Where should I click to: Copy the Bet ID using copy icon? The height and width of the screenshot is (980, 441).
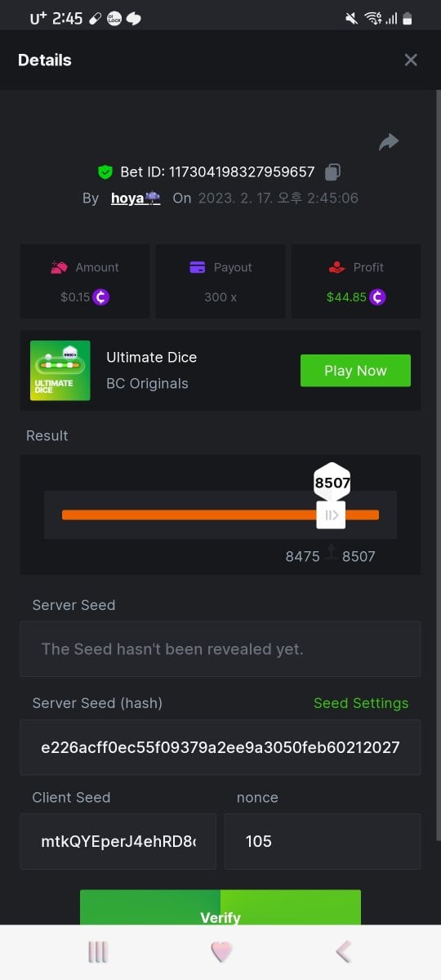pyautogui.click(x=332, y=171)
